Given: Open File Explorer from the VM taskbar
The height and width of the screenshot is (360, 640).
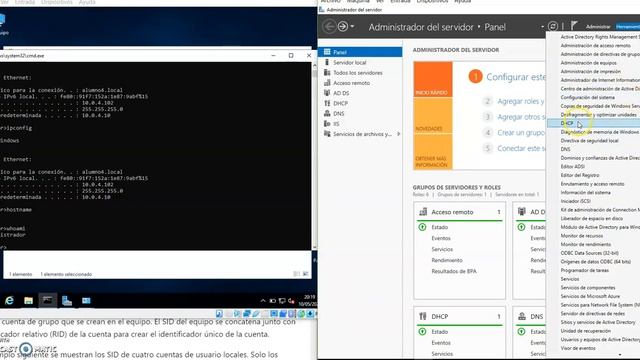Looking at the screenshot, I should [x=28, y=300].
